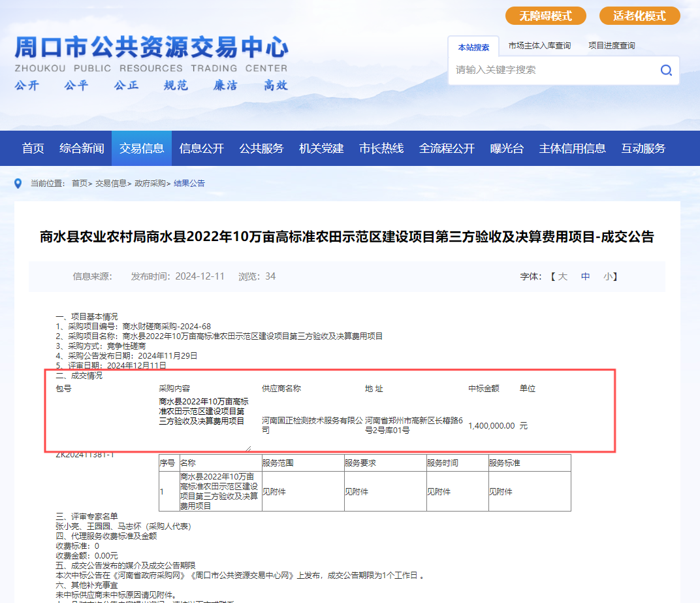The height and width of the screenshot is (603, 700).
Task: Click breadcrumb link 结果公告
Action: [189, 183]
